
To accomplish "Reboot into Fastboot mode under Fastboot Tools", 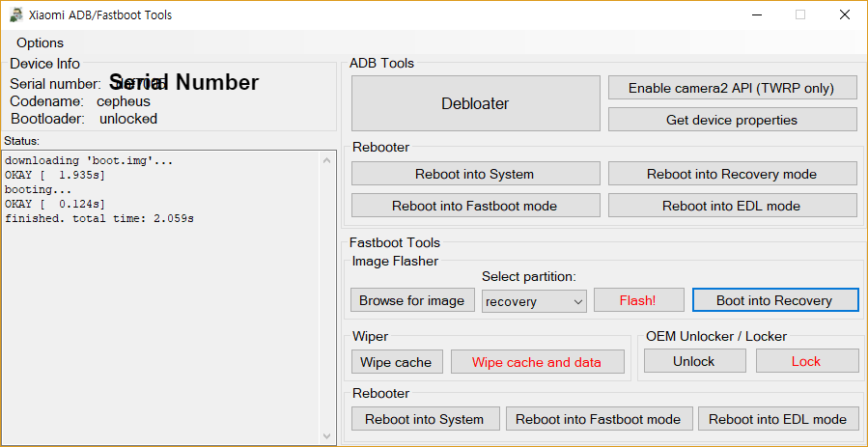I will [599, 419].
